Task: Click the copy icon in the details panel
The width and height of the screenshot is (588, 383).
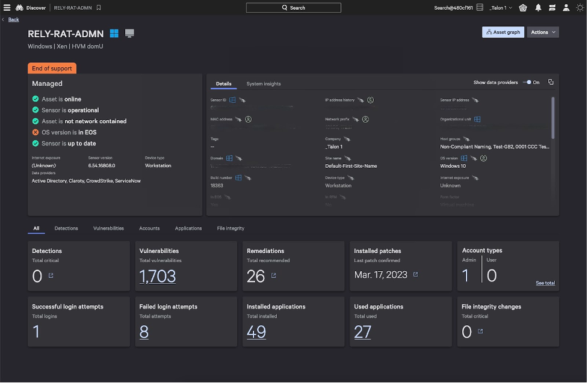Action: 551,82
